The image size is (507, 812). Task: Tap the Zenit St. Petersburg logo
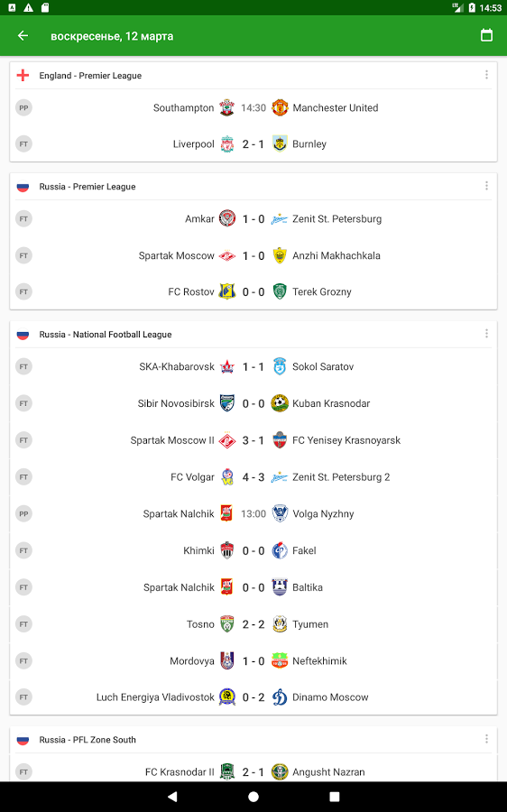pyautogui.click(x=280, y=219)
